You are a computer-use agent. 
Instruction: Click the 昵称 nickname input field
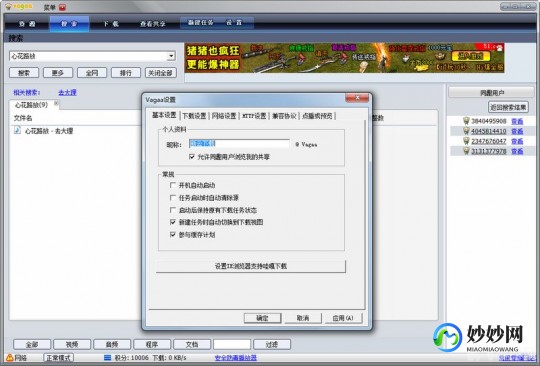[x=239, y=144]
